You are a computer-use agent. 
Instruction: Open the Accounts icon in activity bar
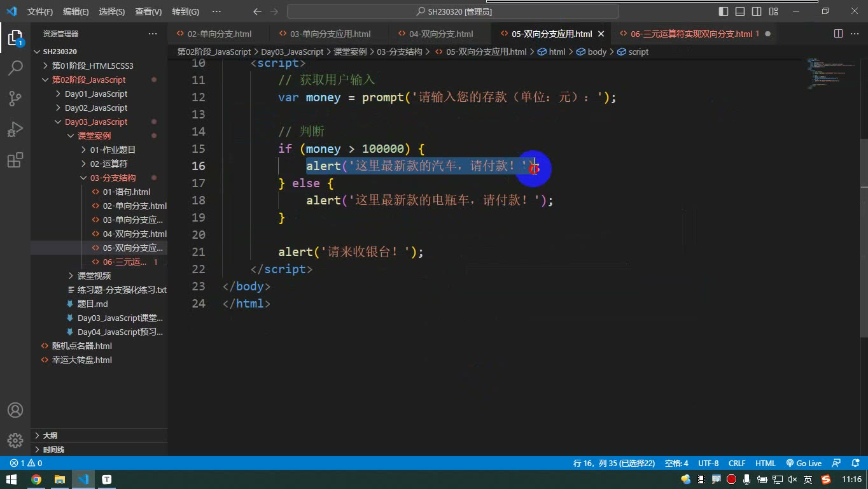pos(15,410)
